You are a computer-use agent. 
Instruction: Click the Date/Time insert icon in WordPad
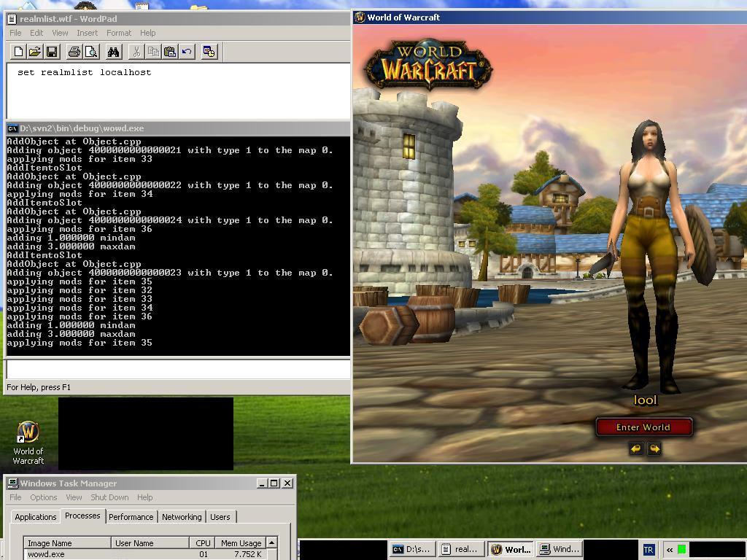coord(209,52)
